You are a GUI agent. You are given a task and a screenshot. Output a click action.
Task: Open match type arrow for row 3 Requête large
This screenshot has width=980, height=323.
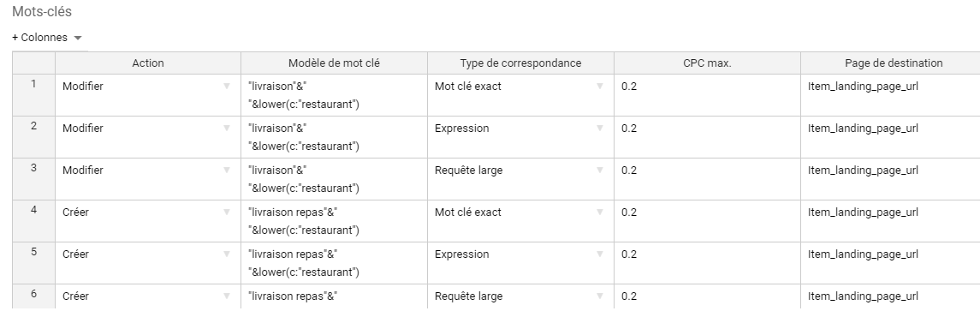(600, 170)
